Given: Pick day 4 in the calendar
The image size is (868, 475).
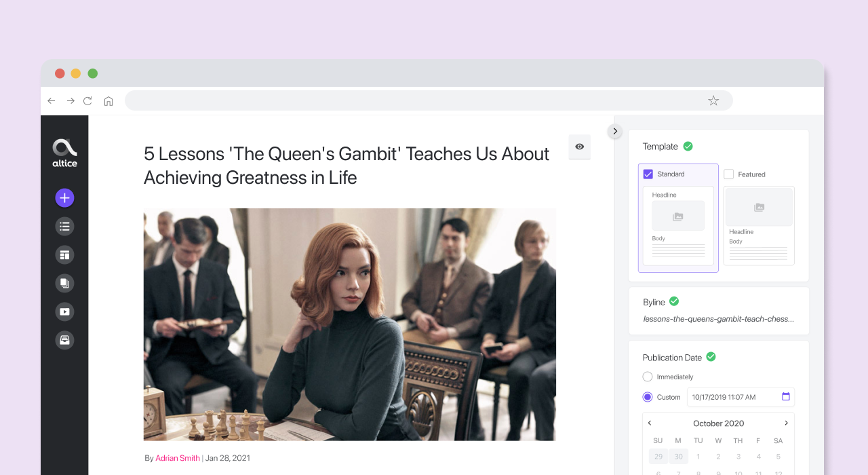Looking at the screenshot, I should tap(758, 457).
